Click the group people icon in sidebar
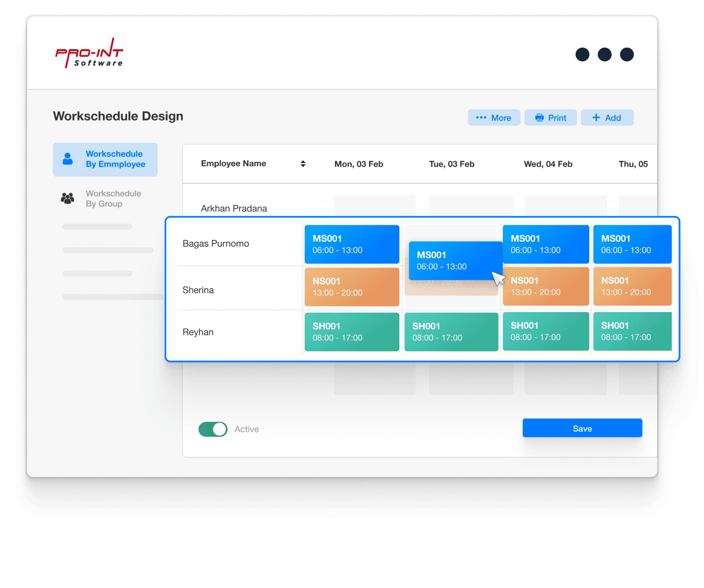 [68, 198]
